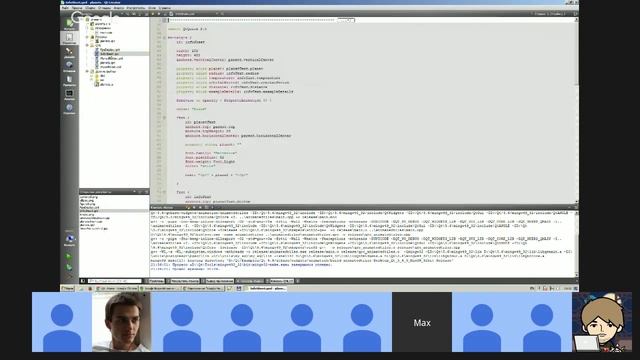Click the clear output icon in build console
This screenshot has width=640, height=360.
pos(188,207)
